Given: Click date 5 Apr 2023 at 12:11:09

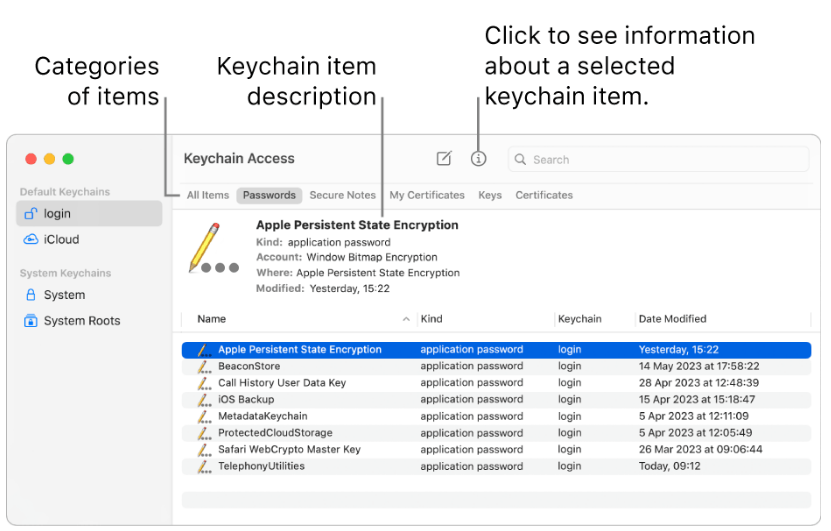Looking at the screenshot, I should (694, 416).
